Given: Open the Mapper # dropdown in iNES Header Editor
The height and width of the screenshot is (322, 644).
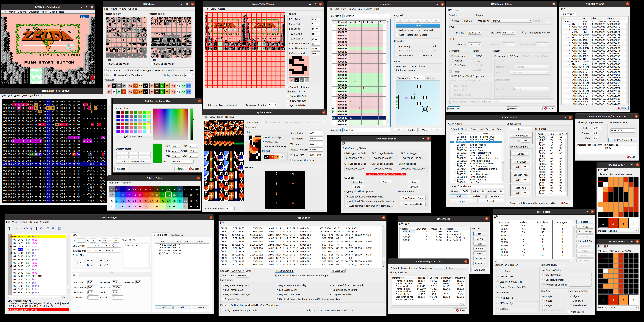Looking at the screenshot, I should [x=511, y=21].
